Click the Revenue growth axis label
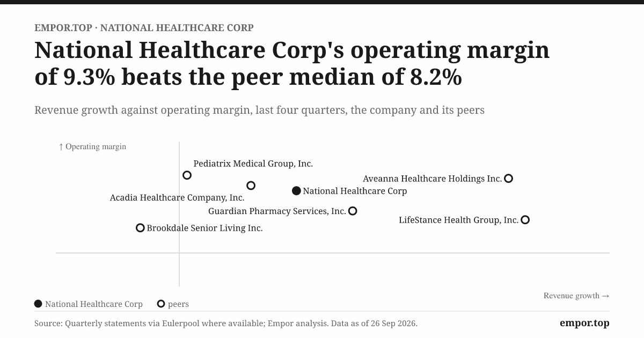Image resolution: width=644 pixels, height=338 pixels. 576,296
